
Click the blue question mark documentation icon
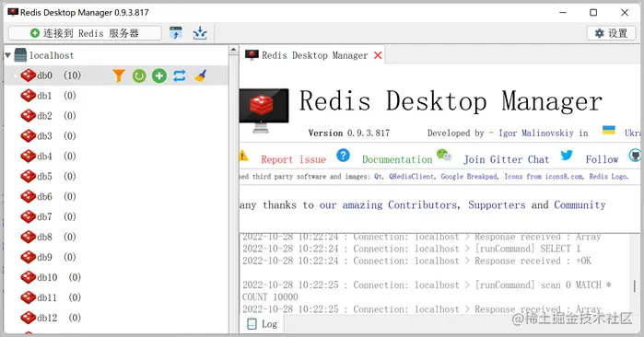[x=343, y=156]
